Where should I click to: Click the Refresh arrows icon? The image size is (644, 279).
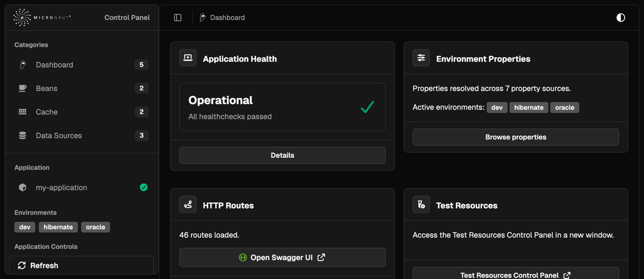22,266
